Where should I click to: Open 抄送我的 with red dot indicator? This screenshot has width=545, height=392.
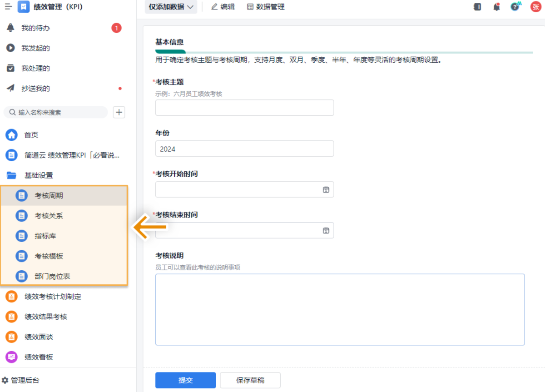34,88
